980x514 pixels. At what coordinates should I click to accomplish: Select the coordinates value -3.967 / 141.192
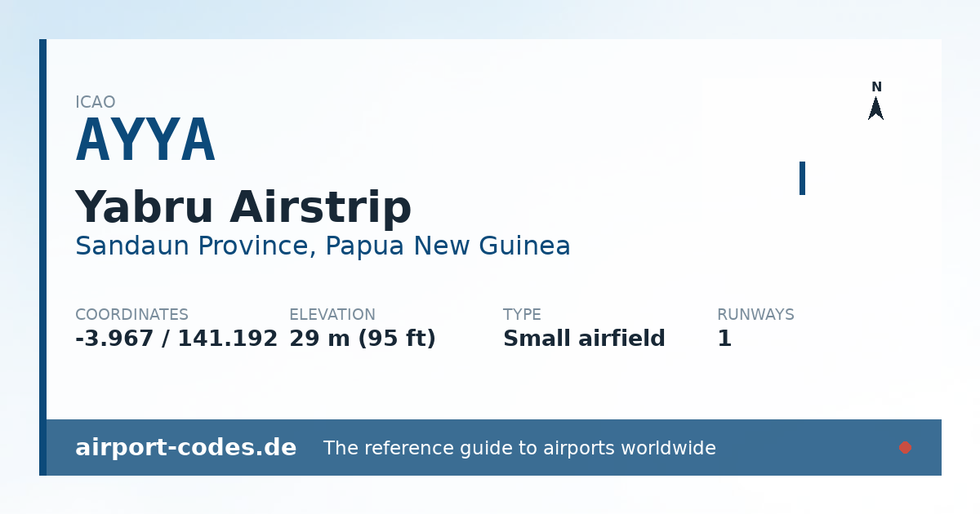click(x=176, y=339)
